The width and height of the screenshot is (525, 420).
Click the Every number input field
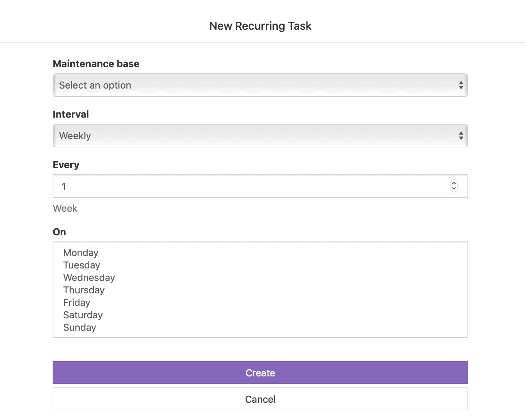click(260, 186)
